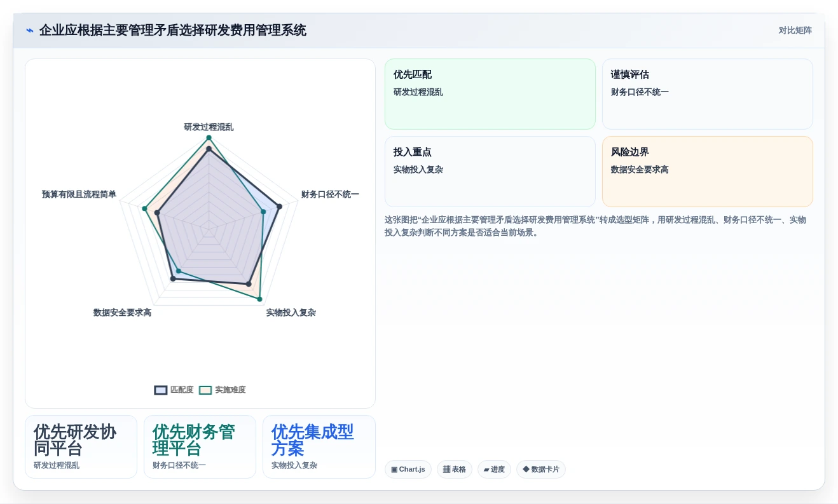
Task: Click the 实施难度 data point on 研发过程混乱 axis
Action: tap(209, 137)
